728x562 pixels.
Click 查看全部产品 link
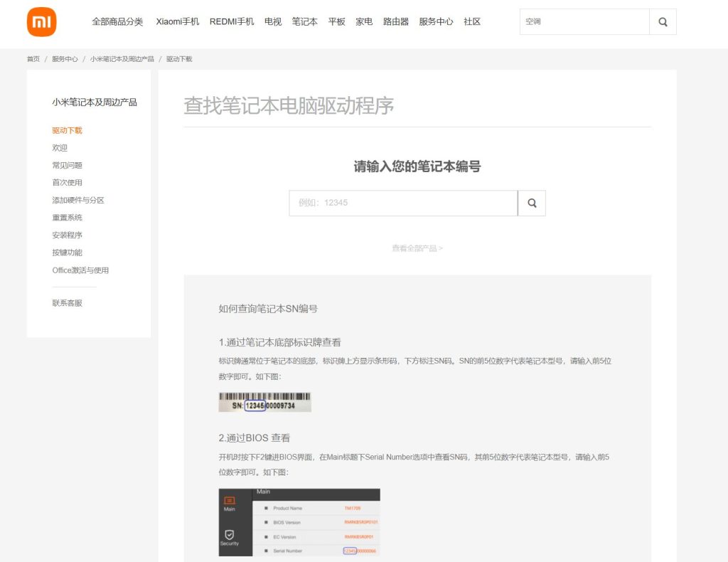[x=417, y=248]
